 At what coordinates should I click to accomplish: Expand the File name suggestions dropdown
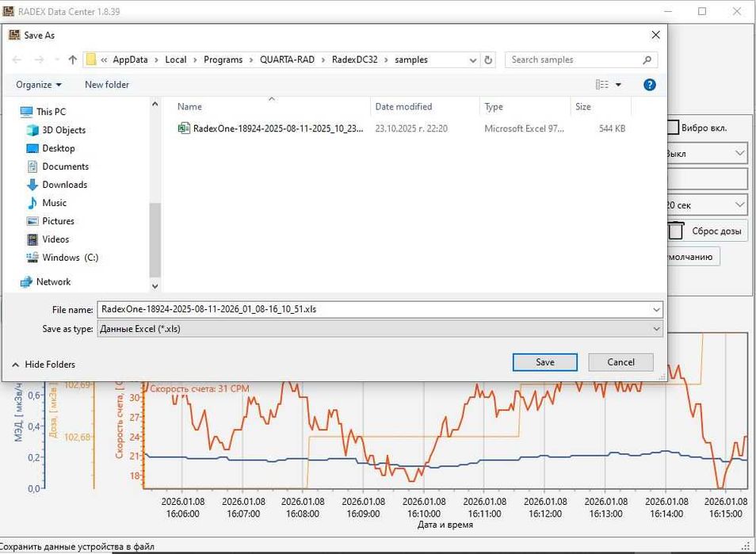point(656,310)
